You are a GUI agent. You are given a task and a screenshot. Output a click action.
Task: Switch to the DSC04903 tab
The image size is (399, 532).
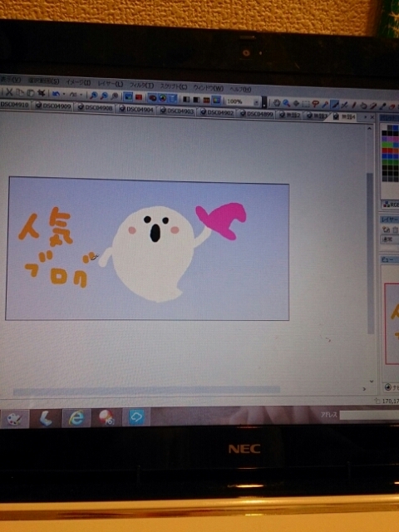[177, 111]
